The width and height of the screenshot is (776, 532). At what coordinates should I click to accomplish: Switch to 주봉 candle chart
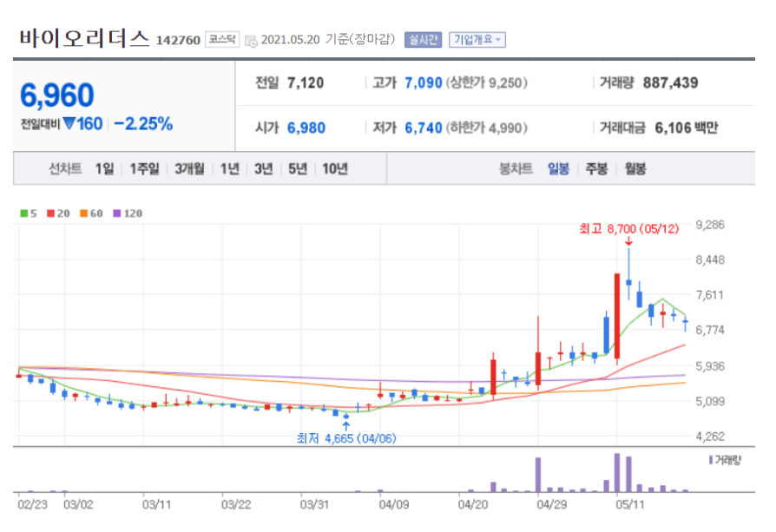[x=596, y=168]
